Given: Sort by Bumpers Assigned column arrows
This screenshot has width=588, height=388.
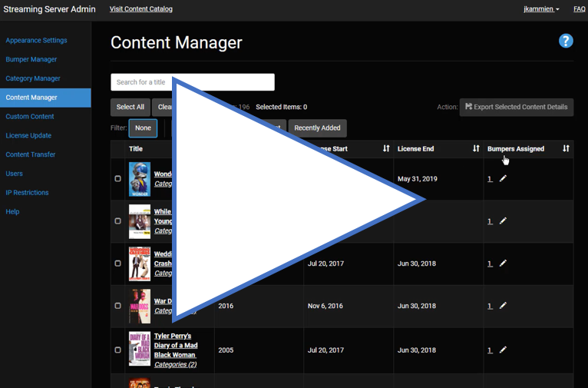Looking at the screenshot, I should point(566,148).
